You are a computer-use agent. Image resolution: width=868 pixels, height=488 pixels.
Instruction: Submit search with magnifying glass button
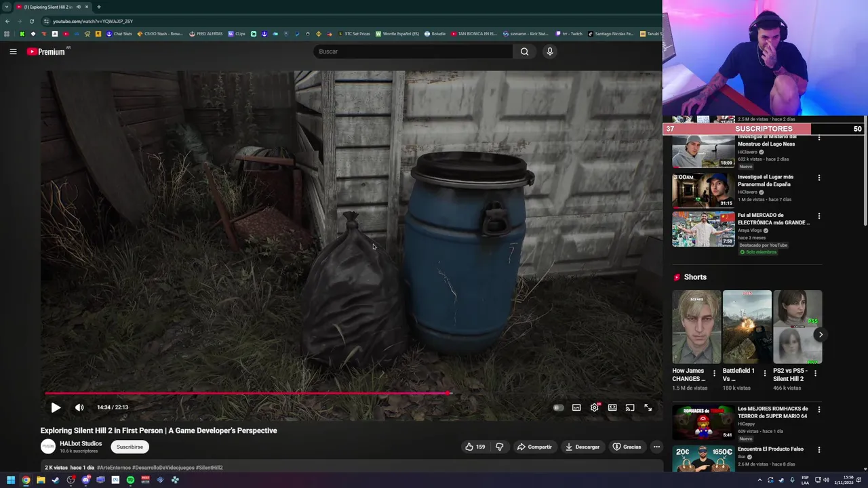[x=524, y=52]
